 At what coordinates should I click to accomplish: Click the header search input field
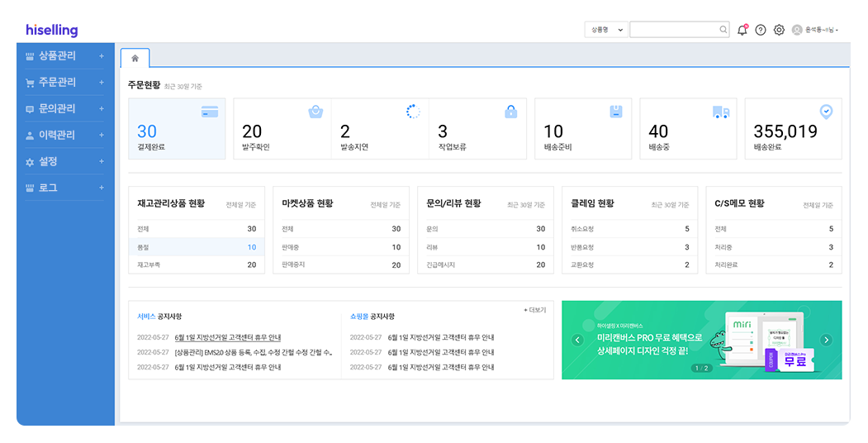[x=679, y=30]
